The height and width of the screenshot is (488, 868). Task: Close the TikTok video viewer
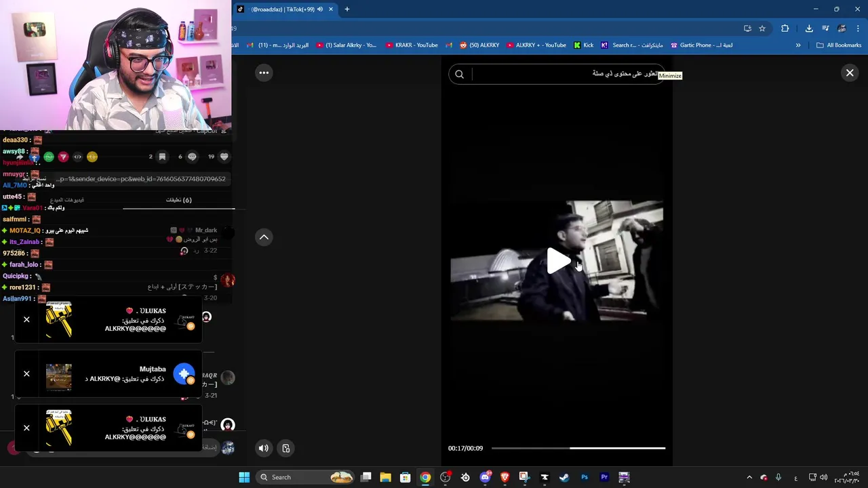point(850,73)
